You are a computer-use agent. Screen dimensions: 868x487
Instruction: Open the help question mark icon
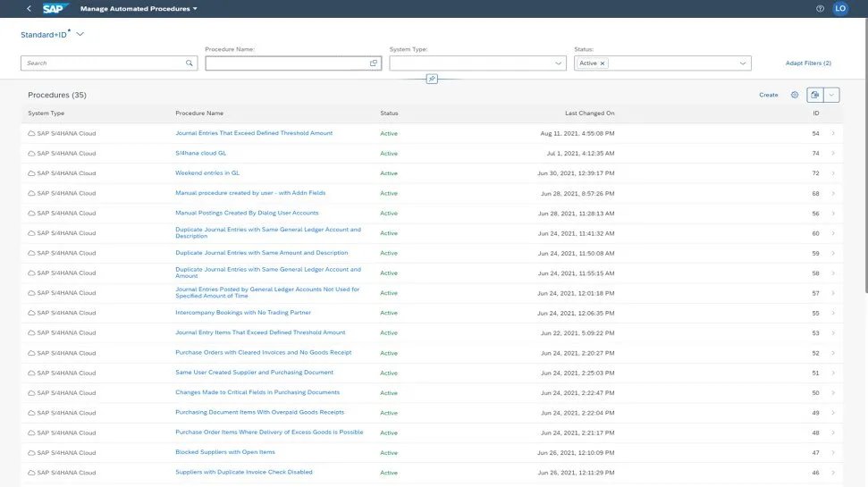tap(820, 8)
